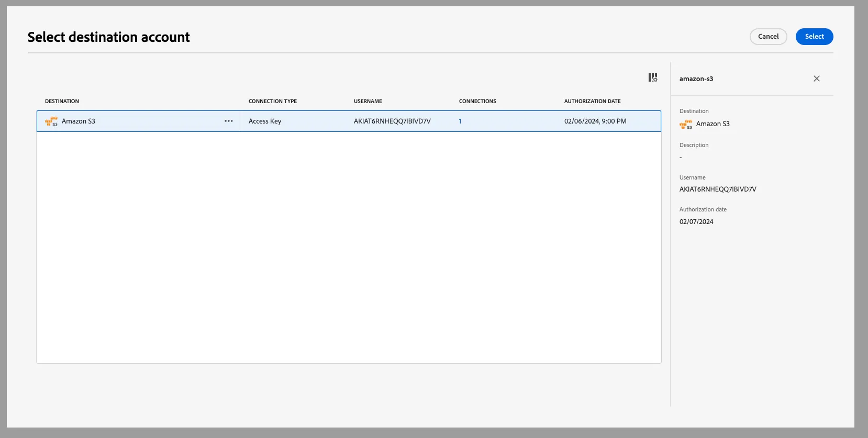Click the USERNAME column header
Screen dimensions: 868x438
click(368, 102)
